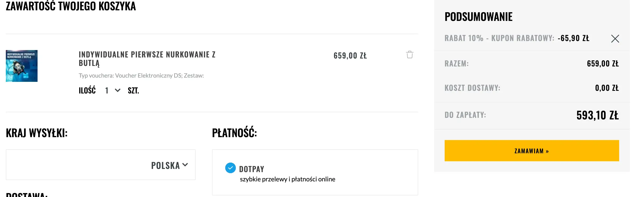Remove the diving voucher with the trash icon
The width and height of the screenshot is (644, 197).
tap(410, 55)
